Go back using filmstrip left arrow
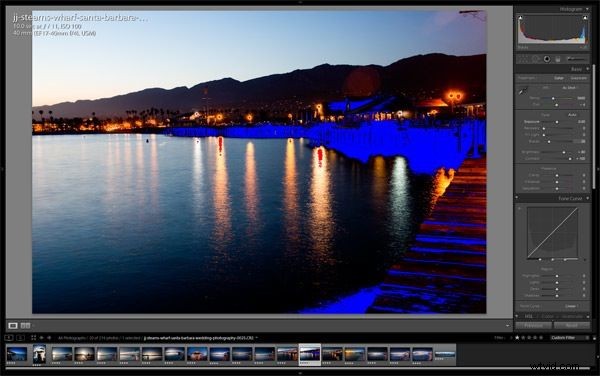 [42, 338]
